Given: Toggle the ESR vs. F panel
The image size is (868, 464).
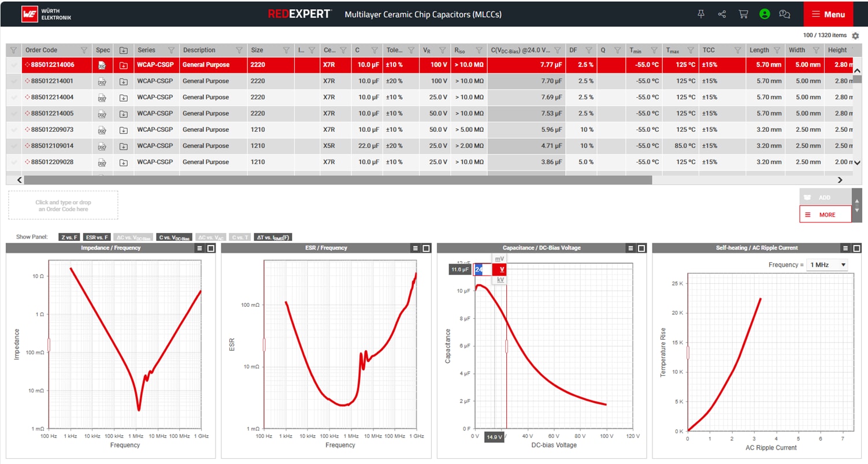Looking at the screenshot, I should 97,237.
